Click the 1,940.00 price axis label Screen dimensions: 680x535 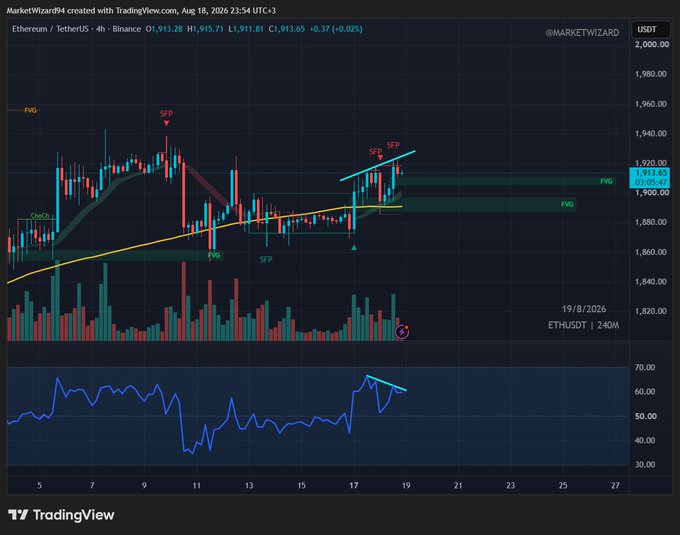[x=651, y=134]
